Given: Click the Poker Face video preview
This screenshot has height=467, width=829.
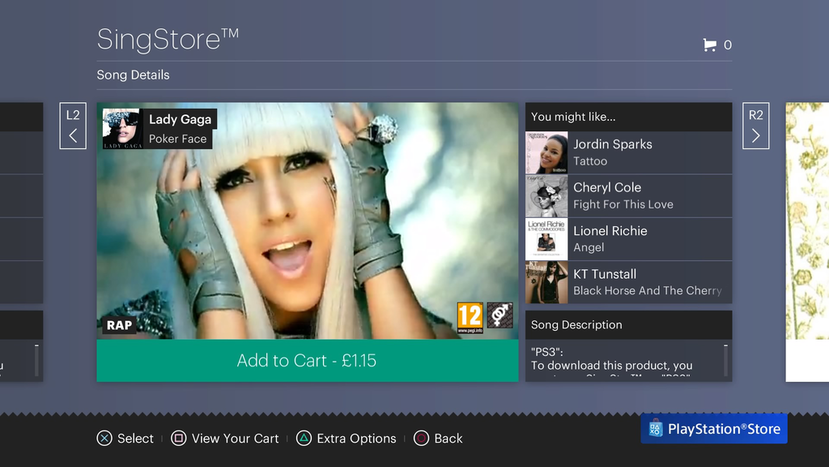Looking at the screenshot, I should 307,221.
